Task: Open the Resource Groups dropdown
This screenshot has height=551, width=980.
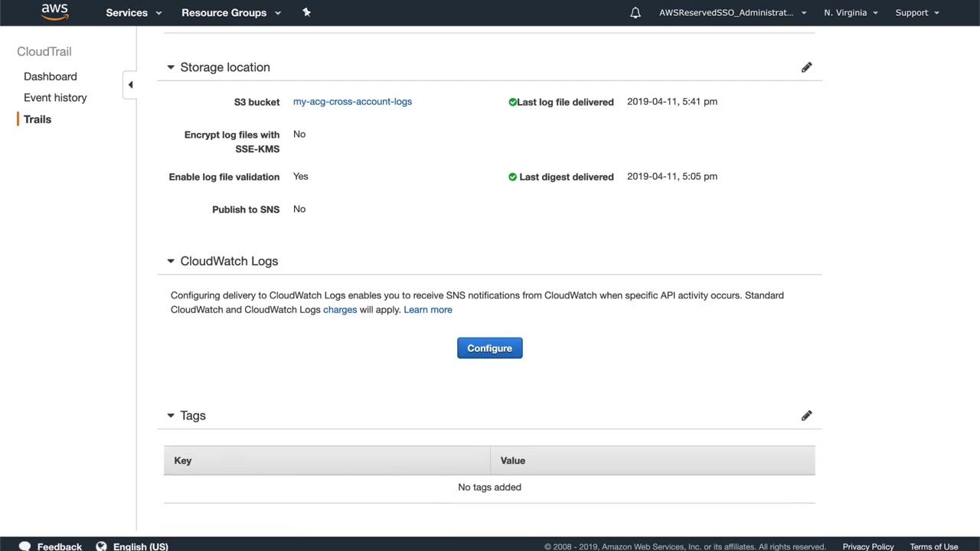Action: (230, 13)
